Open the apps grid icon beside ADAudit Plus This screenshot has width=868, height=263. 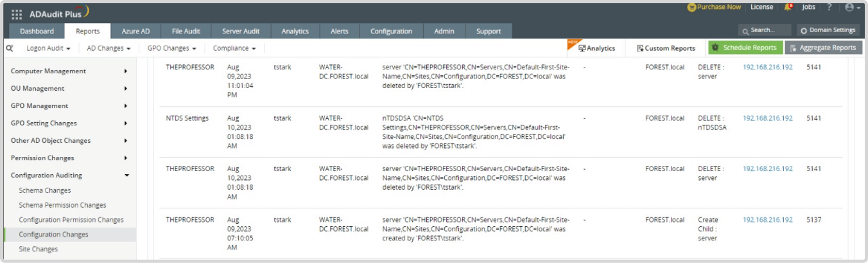[x=17, y=14]
